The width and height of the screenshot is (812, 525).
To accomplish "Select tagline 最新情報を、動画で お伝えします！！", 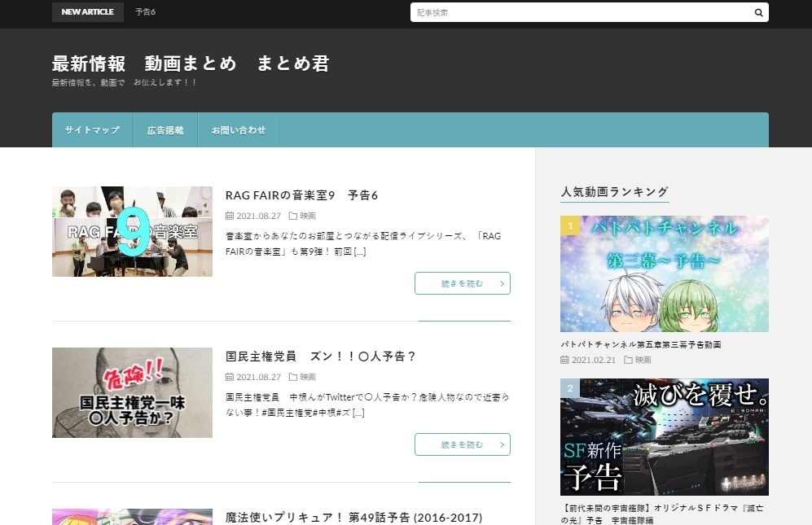I will (125, 82).
